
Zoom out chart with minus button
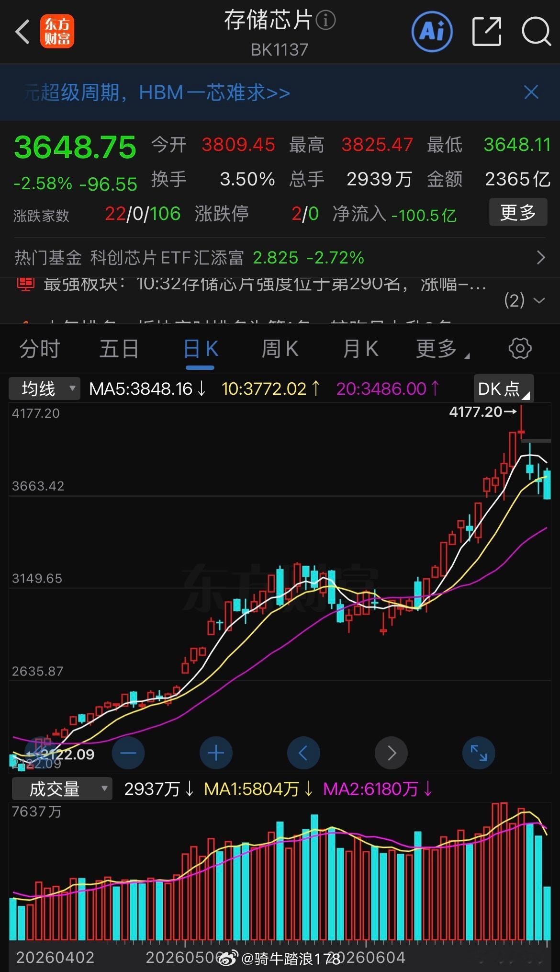click(128, 753)
